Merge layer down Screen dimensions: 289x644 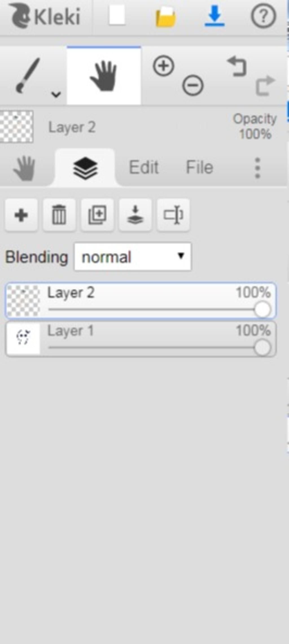(x=135, y=215)
